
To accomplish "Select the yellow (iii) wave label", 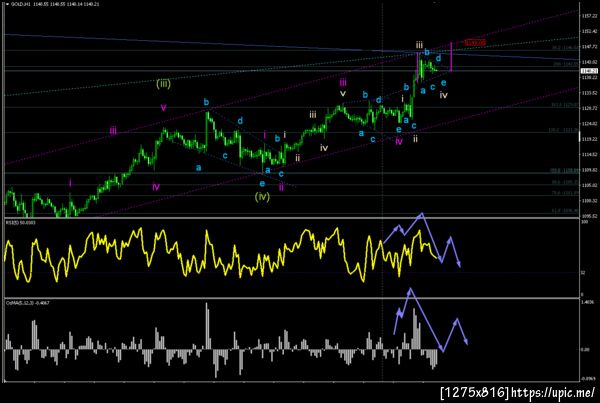I will pyautogui.click(x=163, y=84).
